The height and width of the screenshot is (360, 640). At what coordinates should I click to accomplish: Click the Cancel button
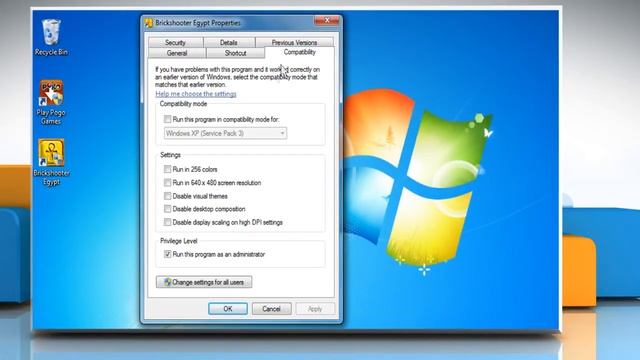point(271,309)
